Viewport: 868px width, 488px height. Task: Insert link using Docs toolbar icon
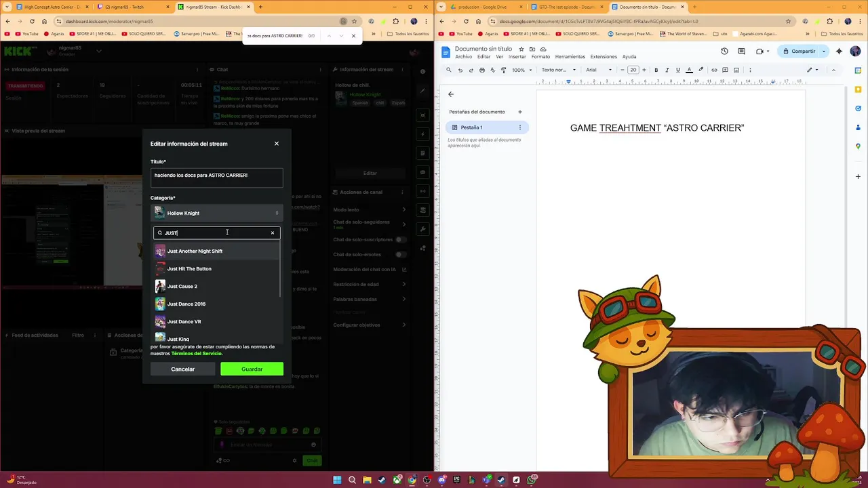pos(714,70)
